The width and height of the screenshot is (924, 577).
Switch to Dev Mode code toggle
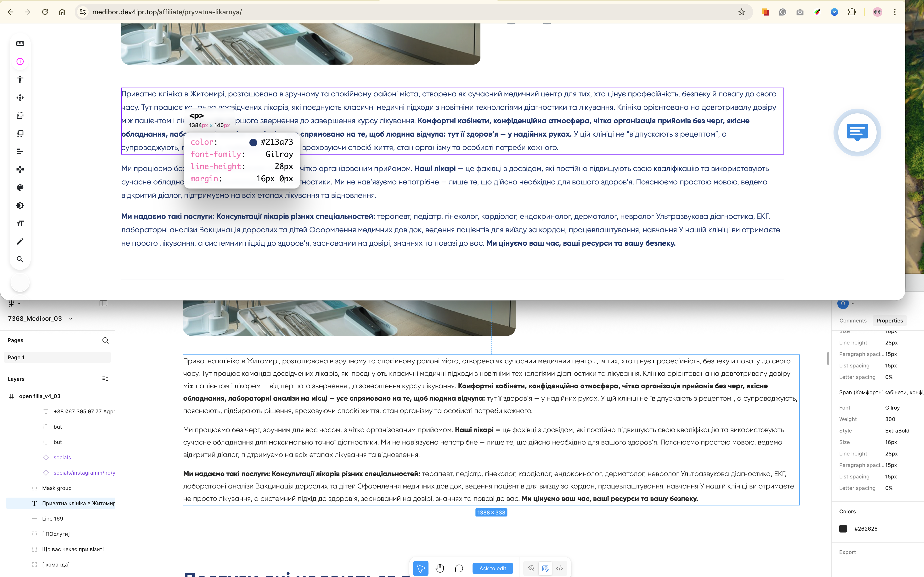tap(560, 568)
